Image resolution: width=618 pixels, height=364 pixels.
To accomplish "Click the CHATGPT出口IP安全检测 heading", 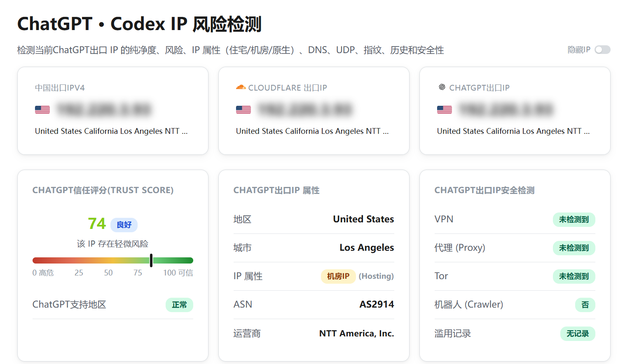I will pos(485,190).
